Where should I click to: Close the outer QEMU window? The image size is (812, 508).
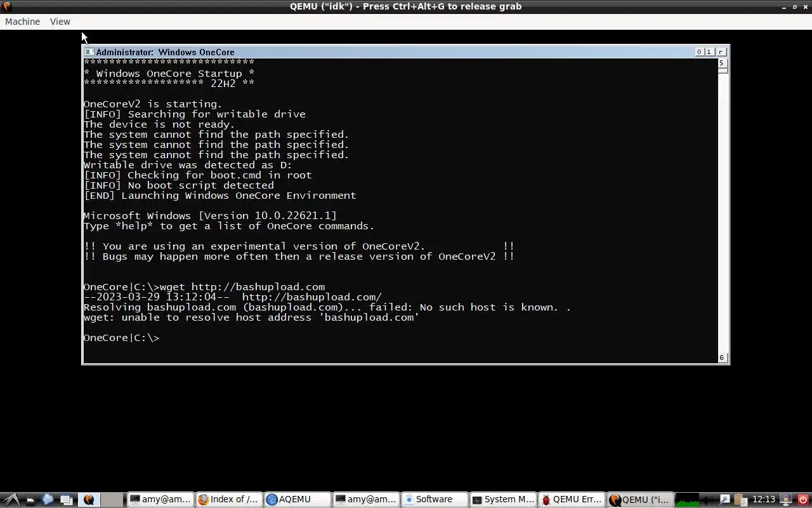tap(805, 6)
